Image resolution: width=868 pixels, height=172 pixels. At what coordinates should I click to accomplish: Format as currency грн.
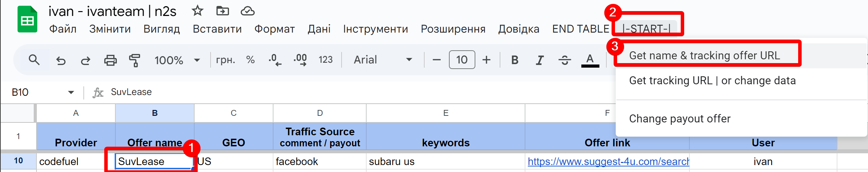coord(226,60)
